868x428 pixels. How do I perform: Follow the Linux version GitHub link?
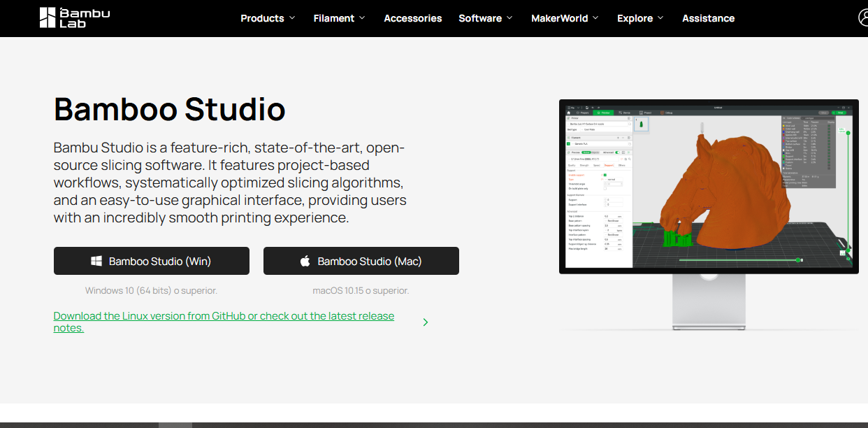224,322
